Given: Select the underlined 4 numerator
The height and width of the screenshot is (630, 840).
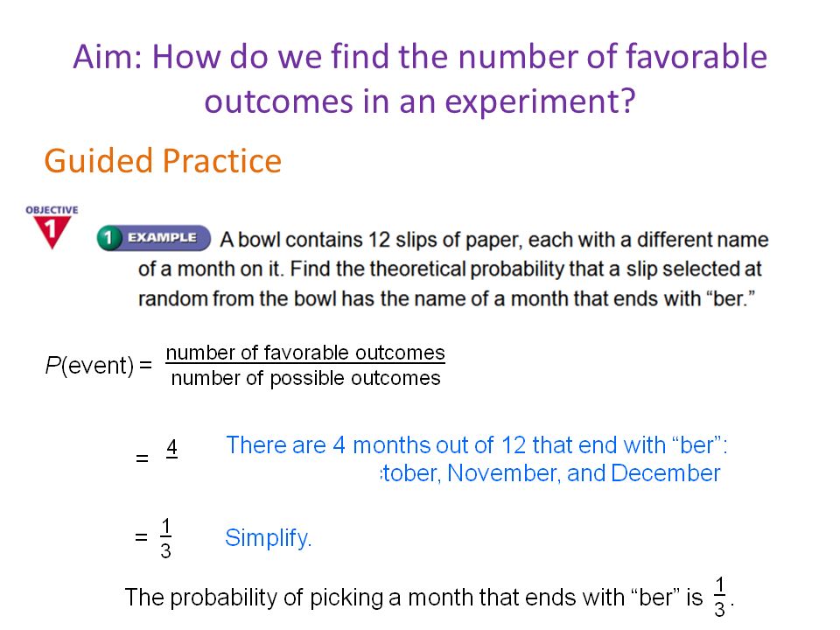Looking at the screenshot, I should (x=171, y=448).
